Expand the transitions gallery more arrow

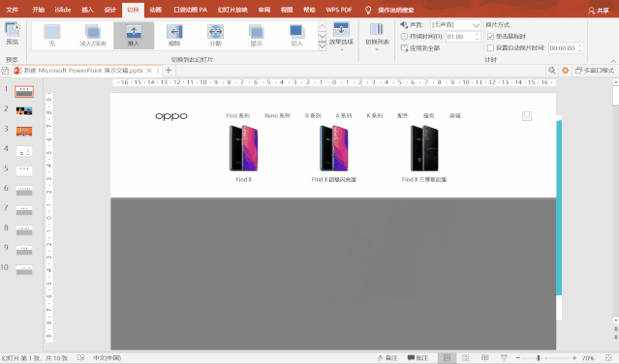(x=323, y=45)
